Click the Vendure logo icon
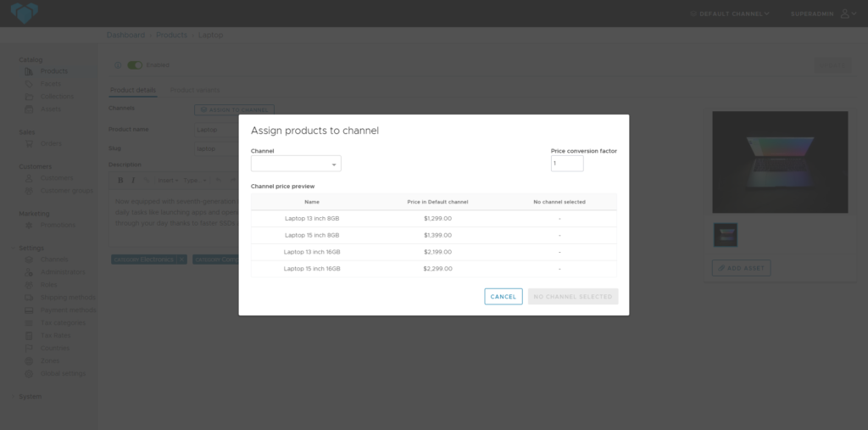 coord(25,13)
